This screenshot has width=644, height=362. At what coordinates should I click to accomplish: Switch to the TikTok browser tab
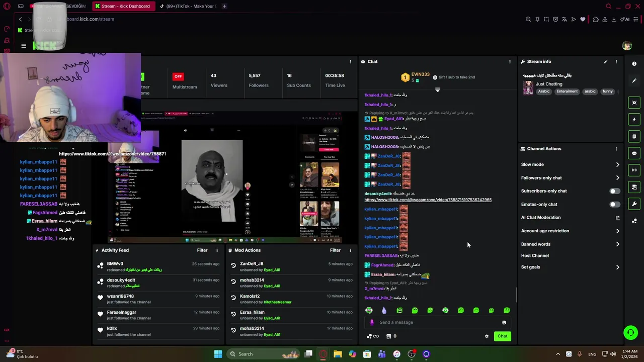(x=188, y=6)
